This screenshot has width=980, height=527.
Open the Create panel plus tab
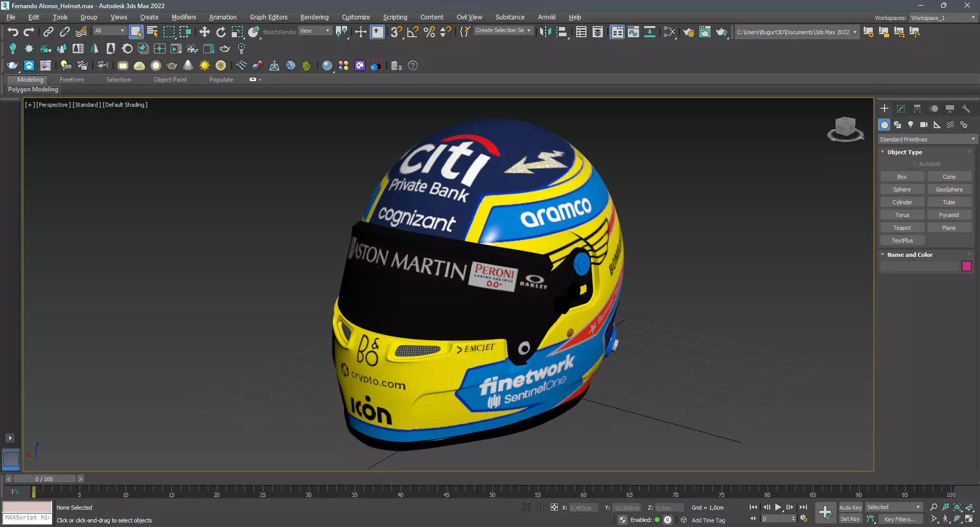885,109
